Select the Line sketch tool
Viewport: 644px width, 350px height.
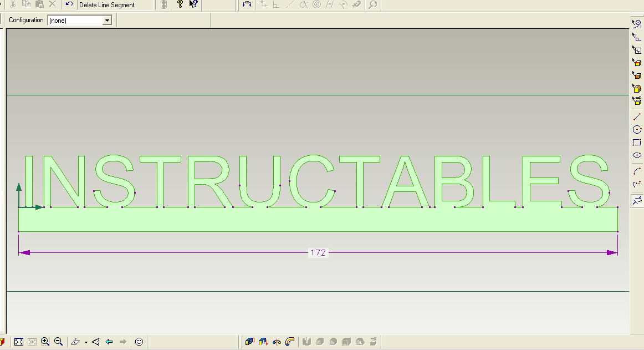coord(637,116)
